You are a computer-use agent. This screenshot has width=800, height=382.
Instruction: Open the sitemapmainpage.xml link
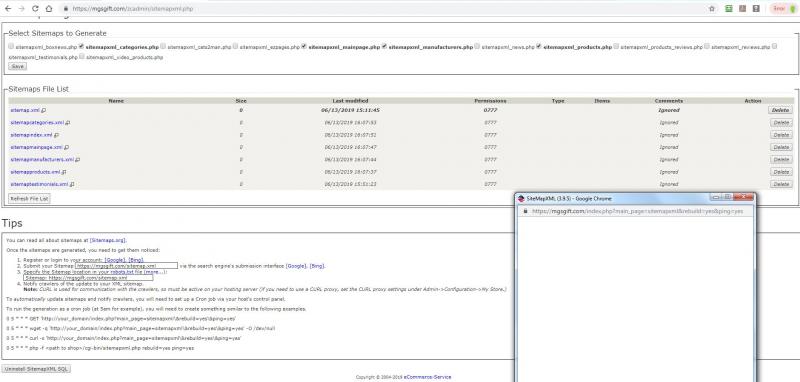pyautogui.click(x=36, y=147)
